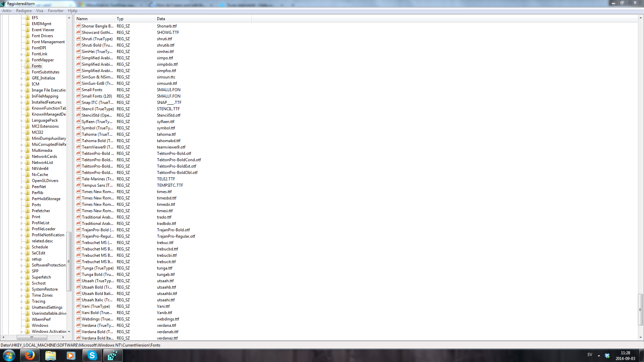
Task: Click the Namn column header to sort
Action: (94, 18)
